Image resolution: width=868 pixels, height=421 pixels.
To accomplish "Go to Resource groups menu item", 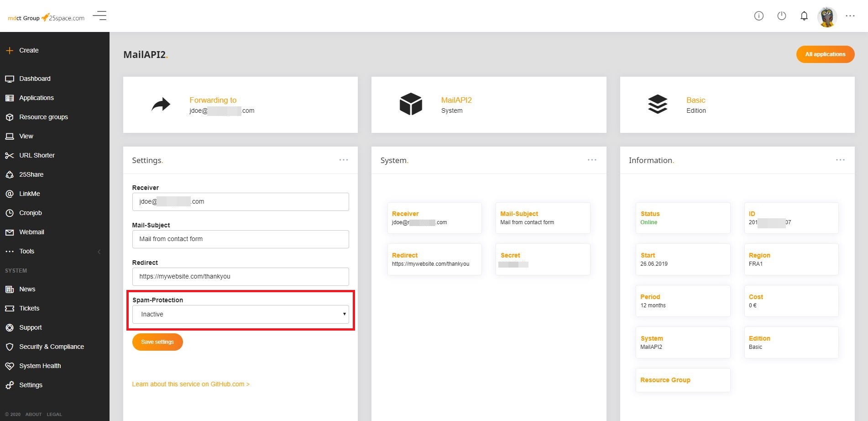I will click(43, 117).
